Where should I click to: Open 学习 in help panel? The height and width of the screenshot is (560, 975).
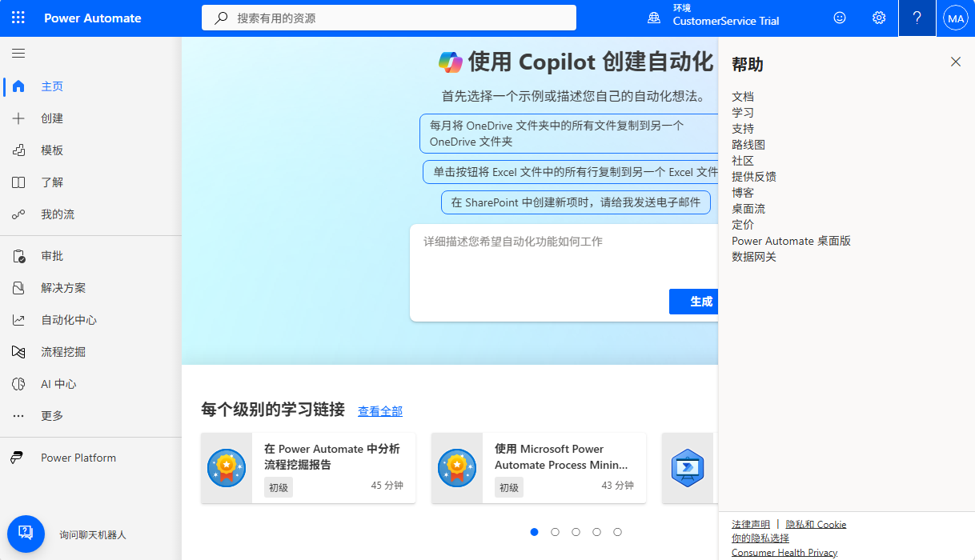pyautogui.click(x=743, y=113)
